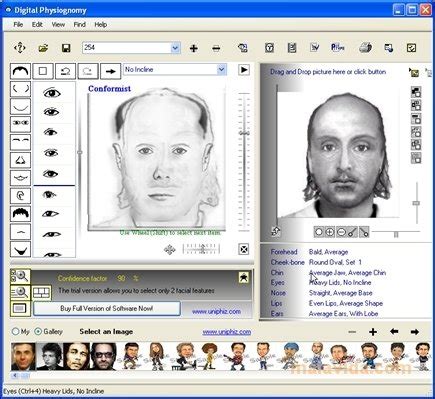The image size is (435, 399).
Task: Open file with the folder icon
Action: [x=43, y=48]
